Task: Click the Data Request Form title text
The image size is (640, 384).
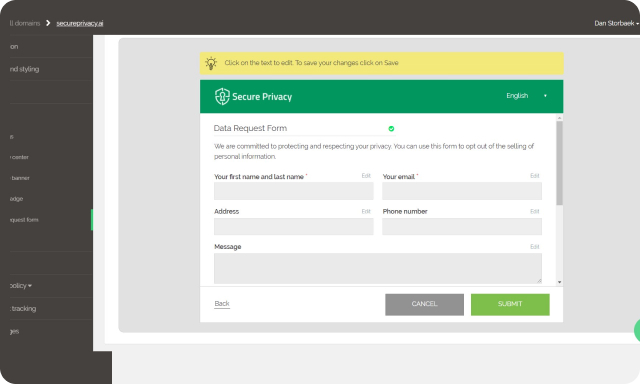Action: 250,128
